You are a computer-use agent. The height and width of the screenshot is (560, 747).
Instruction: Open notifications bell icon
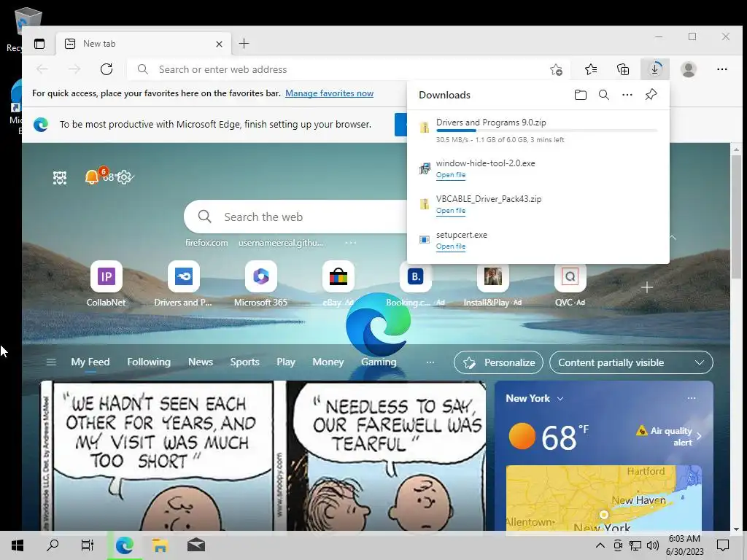91,177
